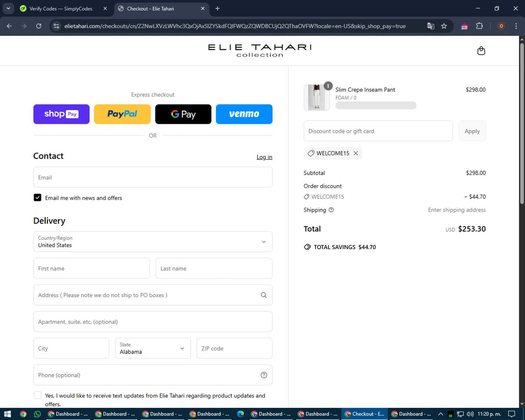Screen dimensions: 525x420
Task: Reload the checkout page
Action: [x=39, y=26]
